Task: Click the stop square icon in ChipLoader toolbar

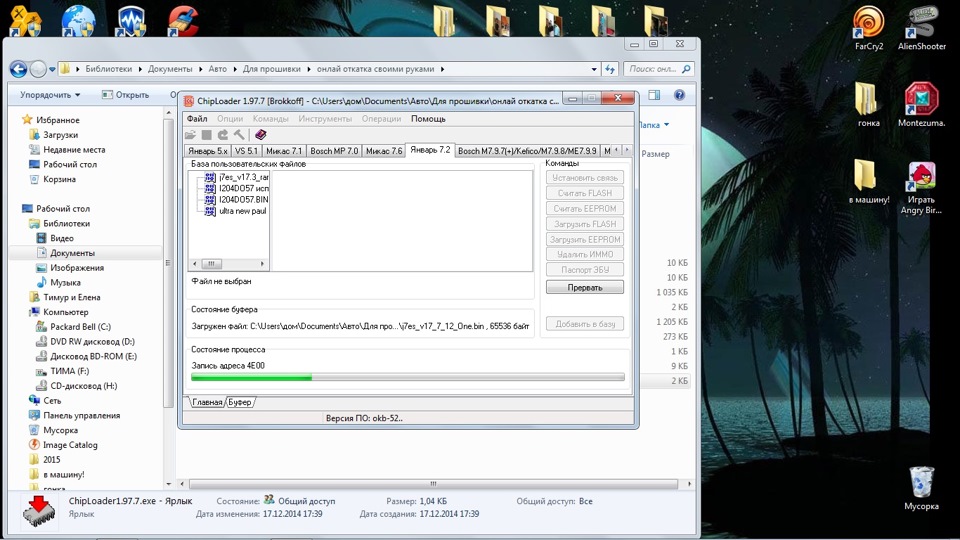Action: 206,135
